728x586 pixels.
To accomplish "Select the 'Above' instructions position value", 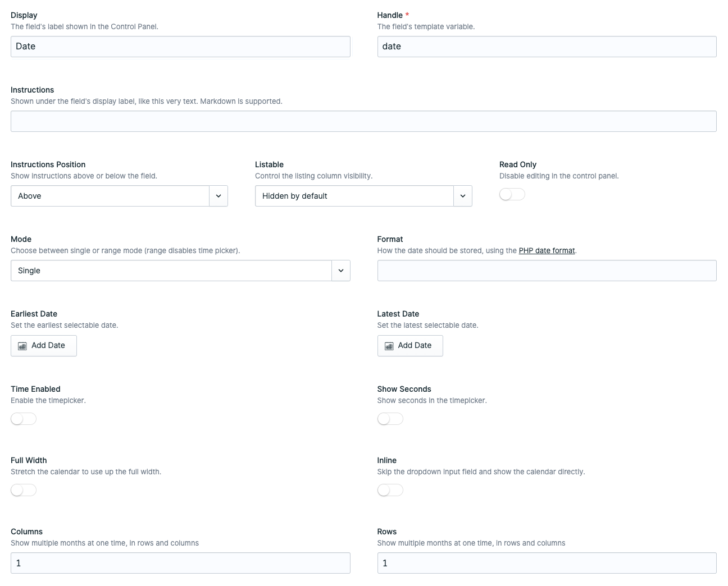I will point(29,196).
